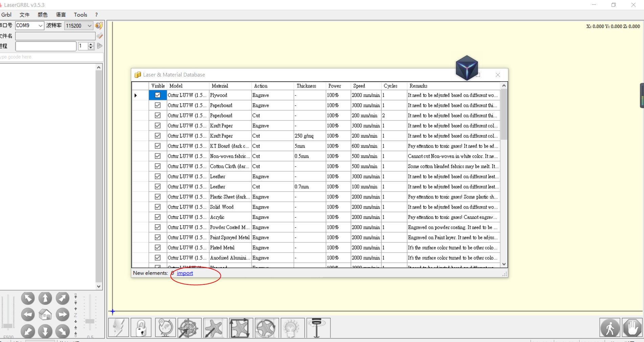Click the green run program play icon
Screen dimensions: 644x342
tap(100, 46)
